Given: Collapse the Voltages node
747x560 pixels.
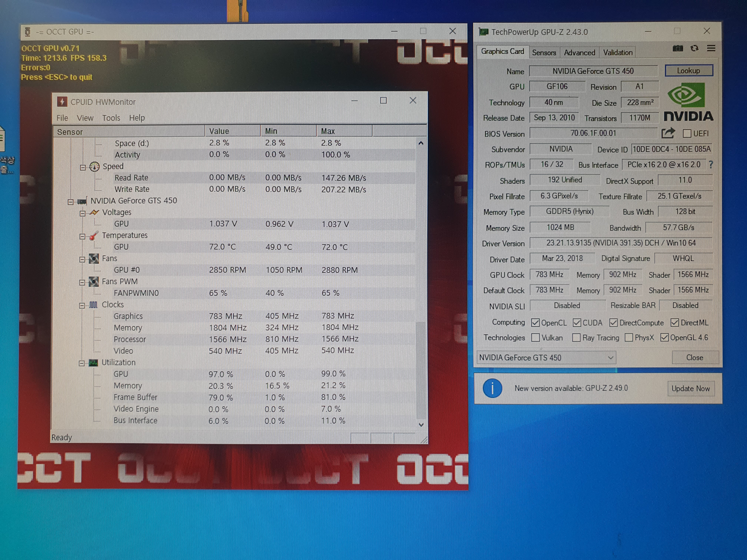Looking at the screenshot, I should [x=82, y=213].
